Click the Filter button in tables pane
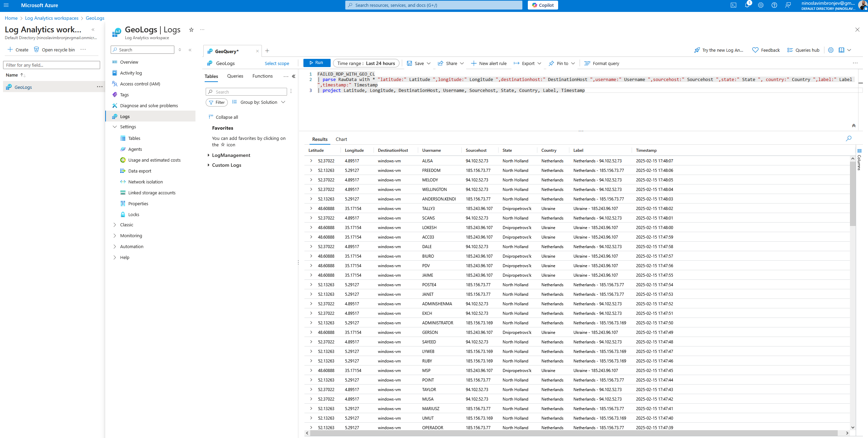Image resolution: width=868 pixels, height=438 pixels. pyautogui.click(x=217, y=102)
